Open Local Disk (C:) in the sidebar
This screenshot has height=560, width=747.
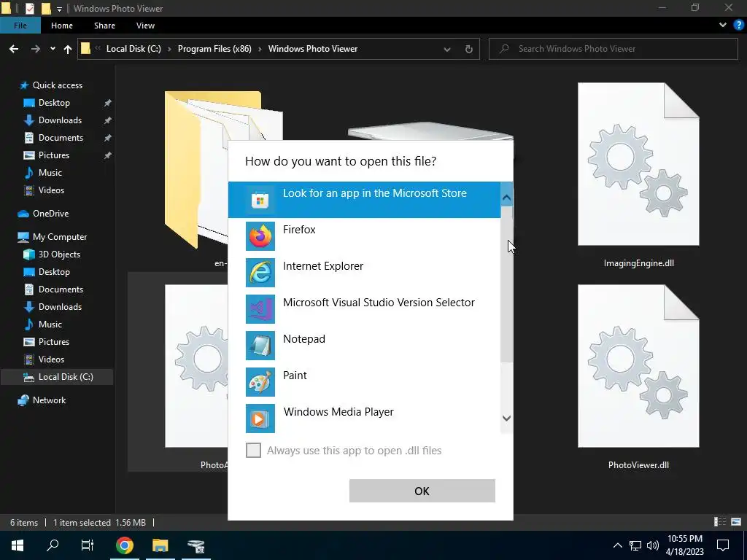pyautogui.click(x=66, y=377)
